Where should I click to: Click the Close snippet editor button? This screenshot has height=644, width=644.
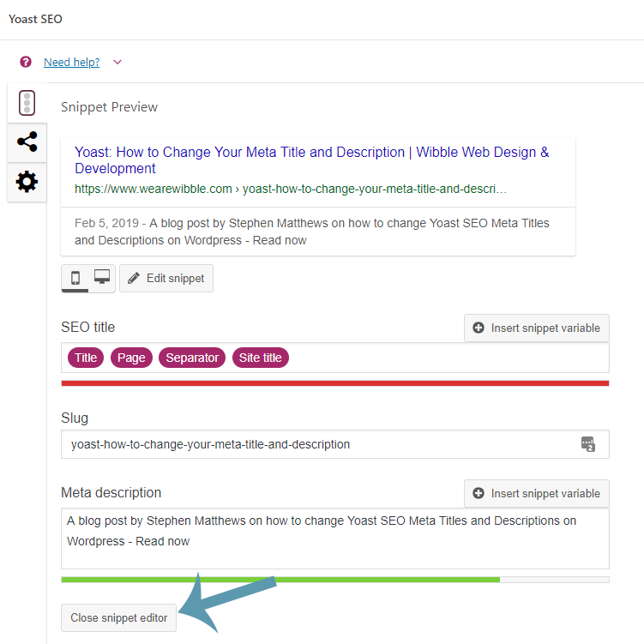point(119,618)
